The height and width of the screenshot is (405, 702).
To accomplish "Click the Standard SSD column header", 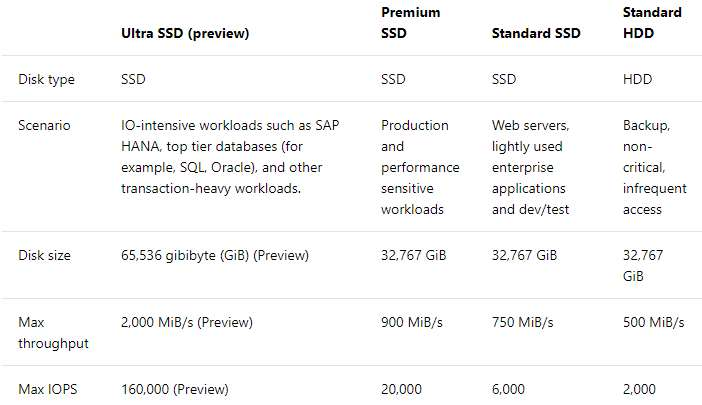I will 534,33.
